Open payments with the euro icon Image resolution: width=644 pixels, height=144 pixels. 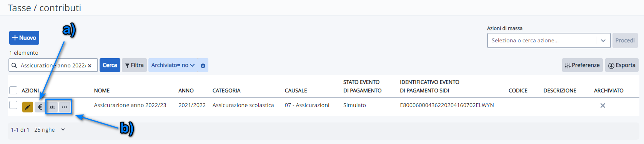[x=40, y=107]
